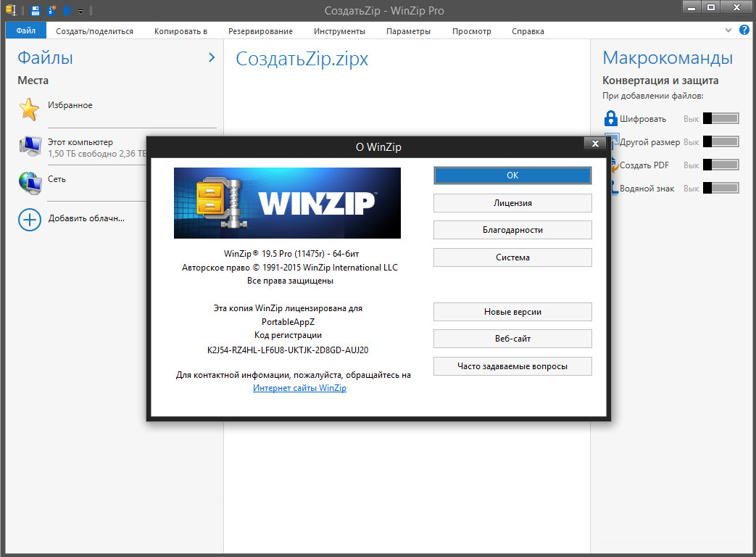Minimize the WinZip Pro window

point(691,7)
